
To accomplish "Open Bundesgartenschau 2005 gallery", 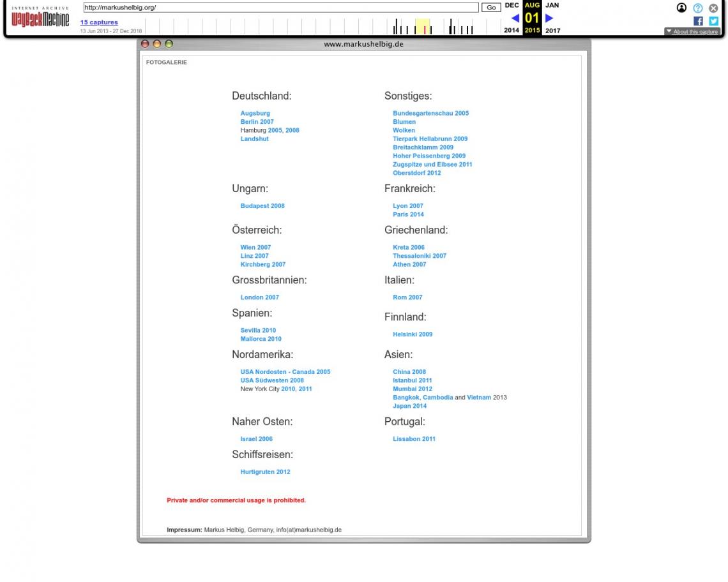I will (x=430, y=113).
